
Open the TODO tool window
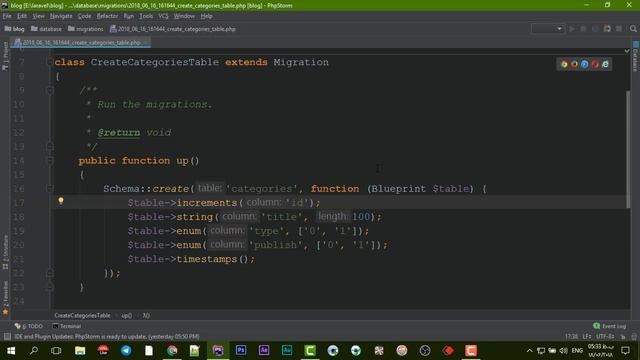[x=28, y=326]
